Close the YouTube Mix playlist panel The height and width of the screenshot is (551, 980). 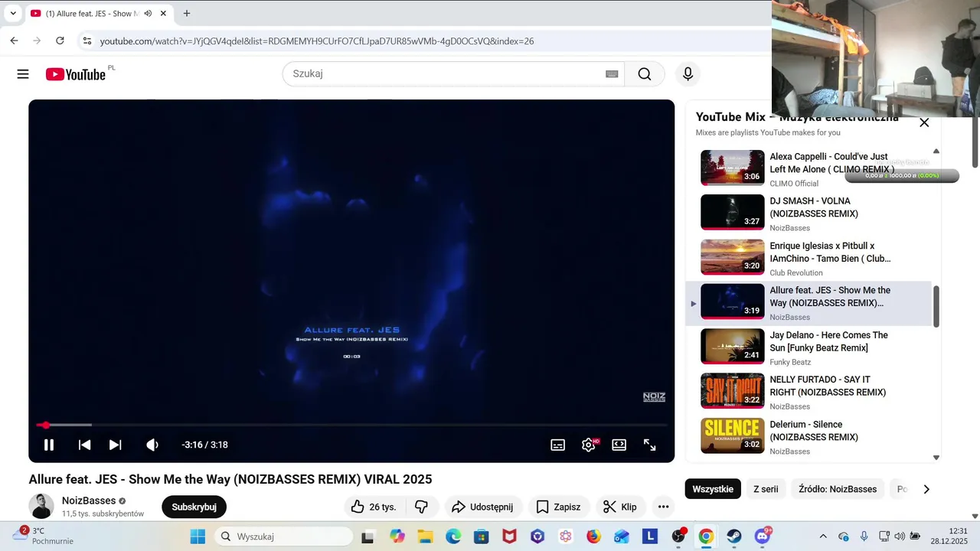[924, 122]
